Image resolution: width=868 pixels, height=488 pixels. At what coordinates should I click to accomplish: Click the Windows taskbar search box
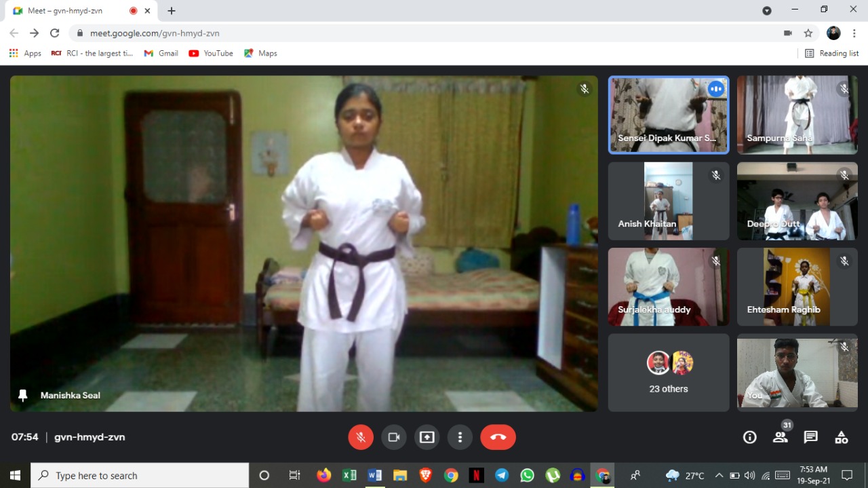pos(140,475)
